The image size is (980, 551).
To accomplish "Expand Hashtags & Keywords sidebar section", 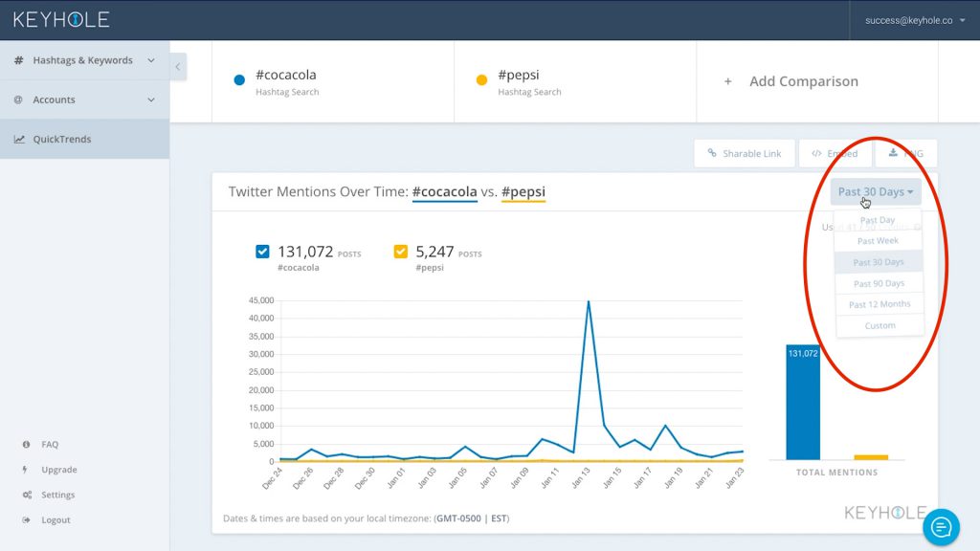I will coord(84,60).
